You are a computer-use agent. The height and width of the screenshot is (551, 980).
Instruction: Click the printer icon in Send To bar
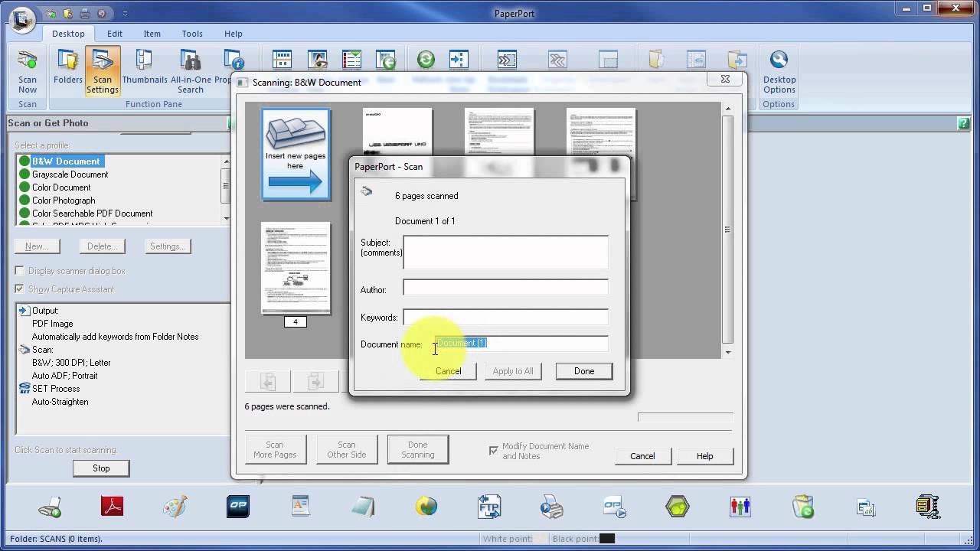pos(552,507)
